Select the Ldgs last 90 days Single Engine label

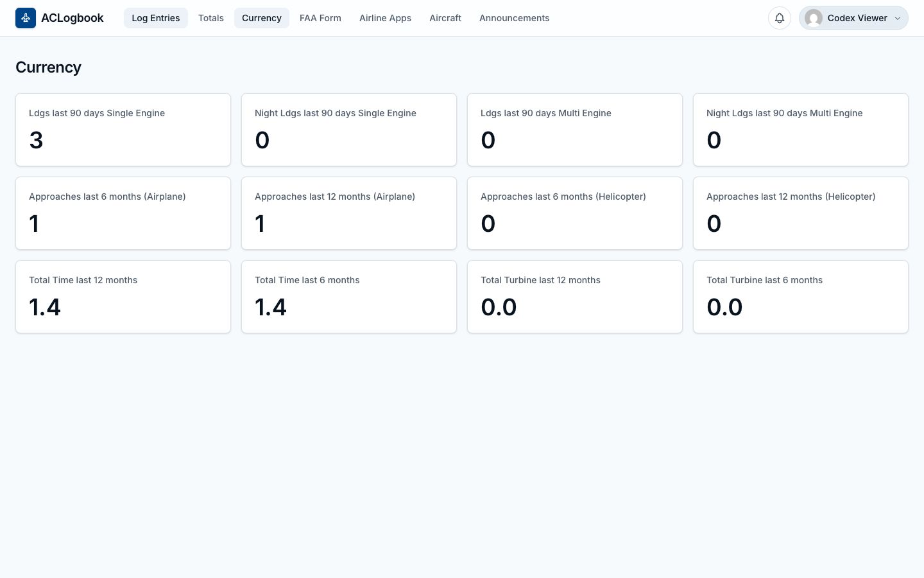tap(97, 113)
